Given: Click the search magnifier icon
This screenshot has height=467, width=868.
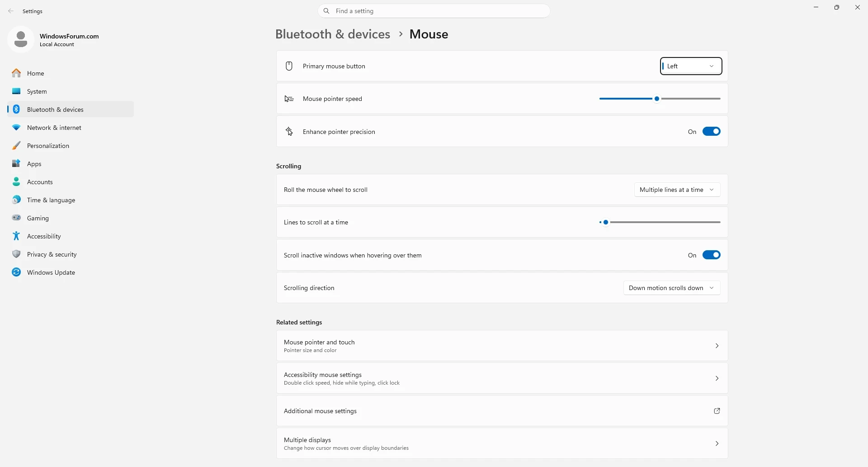Looking at the screenshot, I should (x=326, y=11).
